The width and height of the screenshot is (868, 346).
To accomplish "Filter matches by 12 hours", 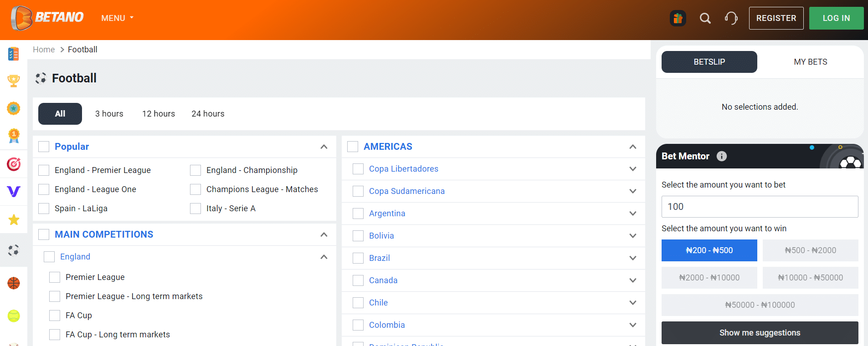I will [159, 114].
